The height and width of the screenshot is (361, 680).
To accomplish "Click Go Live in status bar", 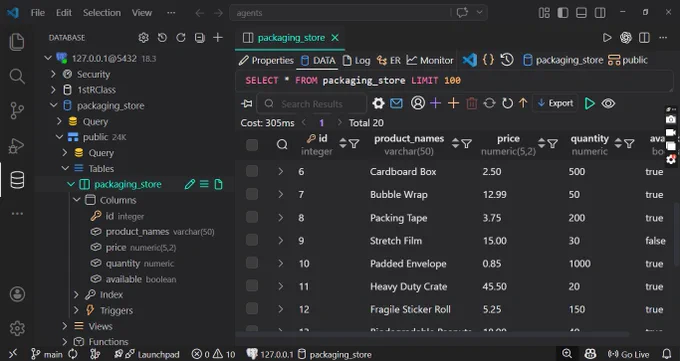I will pyautogui.click(x=628, y=354).
